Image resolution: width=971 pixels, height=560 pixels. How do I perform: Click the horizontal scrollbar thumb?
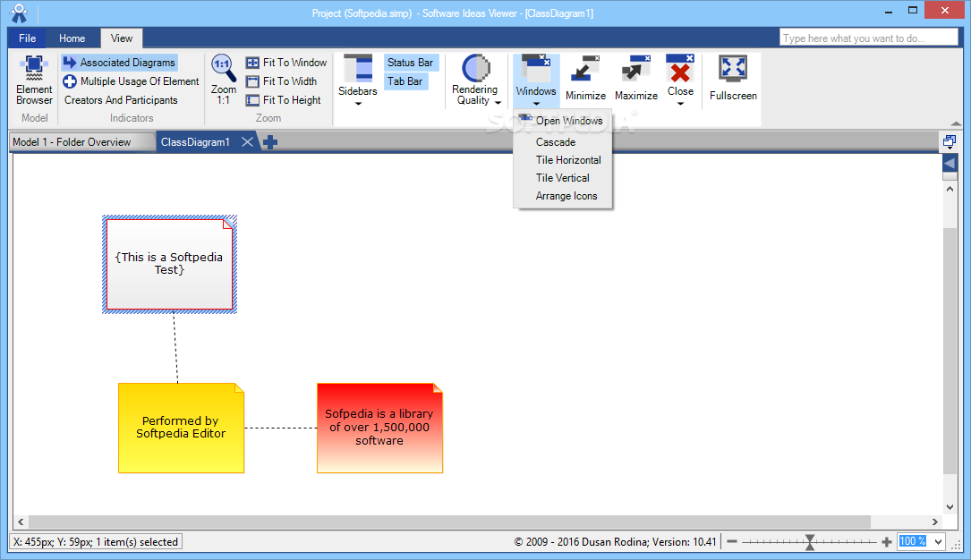coord(449,522)
